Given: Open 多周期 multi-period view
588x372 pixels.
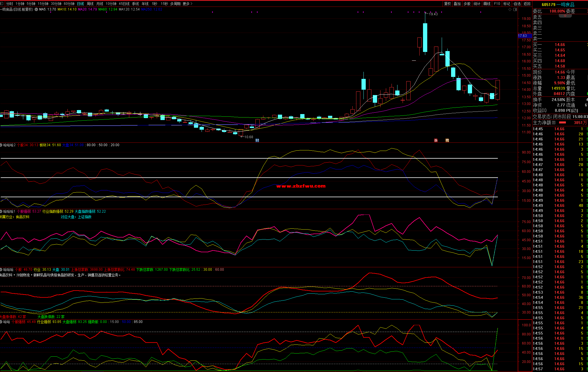Looking at the screenshot, I should click(x=175, y=4).
